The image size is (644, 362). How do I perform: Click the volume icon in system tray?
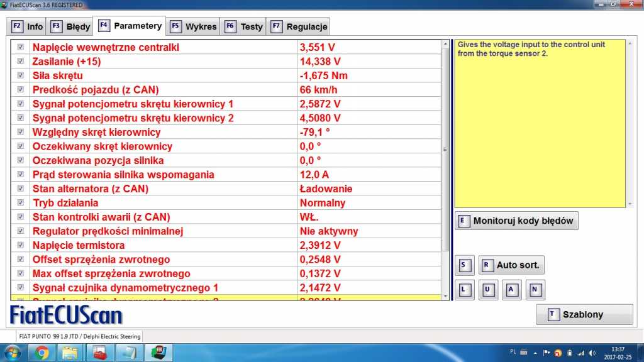593,353
